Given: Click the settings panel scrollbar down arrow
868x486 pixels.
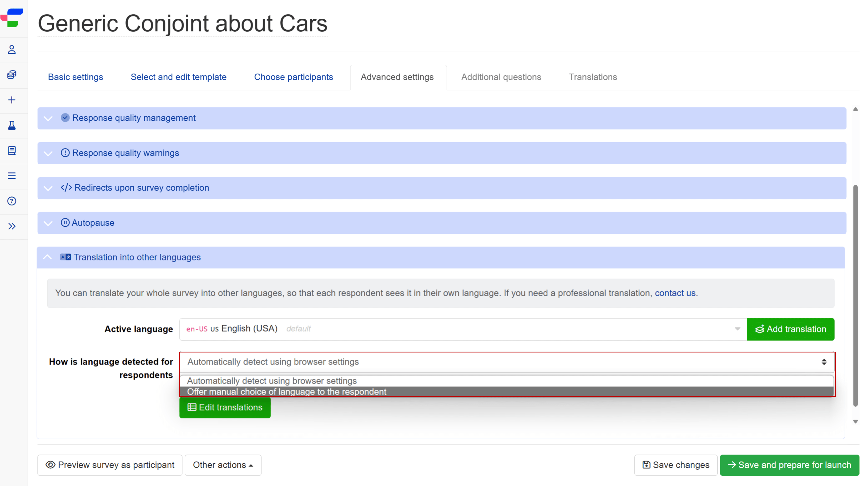Looking at the screenshot, I should (x=855, y=422).
